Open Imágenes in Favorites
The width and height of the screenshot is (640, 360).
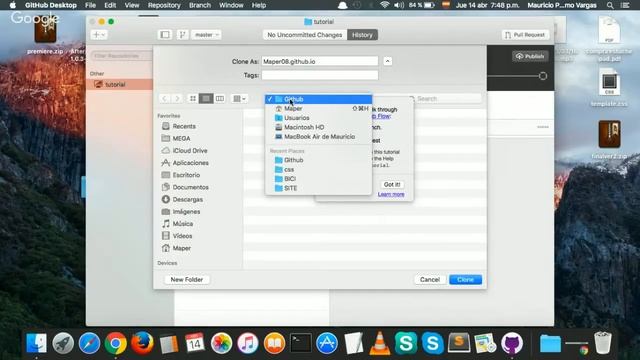pos(186,212)
